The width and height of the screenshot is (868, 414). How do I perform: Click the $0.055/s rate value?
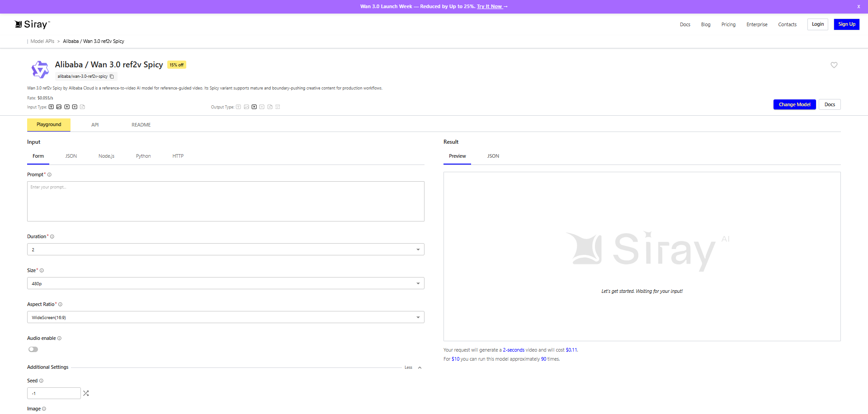coord(45,98)
